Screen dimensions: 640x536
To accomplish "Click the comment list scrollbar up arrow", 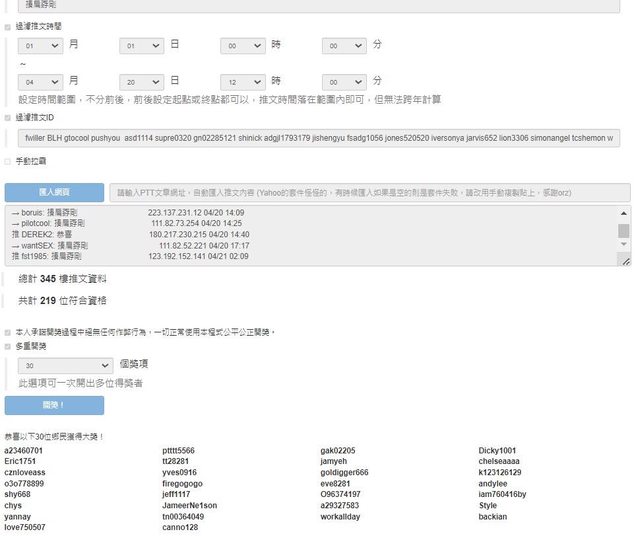I will (x=624, y=212).
